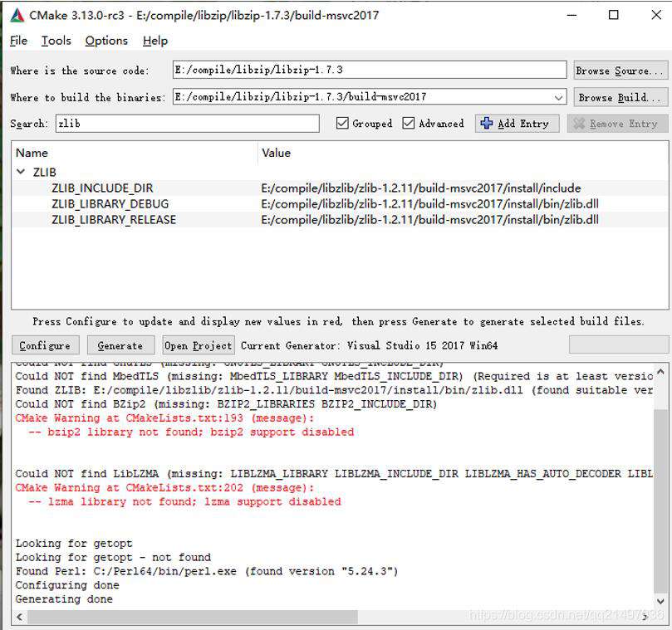Open the Options menu
672x630 pixels.
106,41
